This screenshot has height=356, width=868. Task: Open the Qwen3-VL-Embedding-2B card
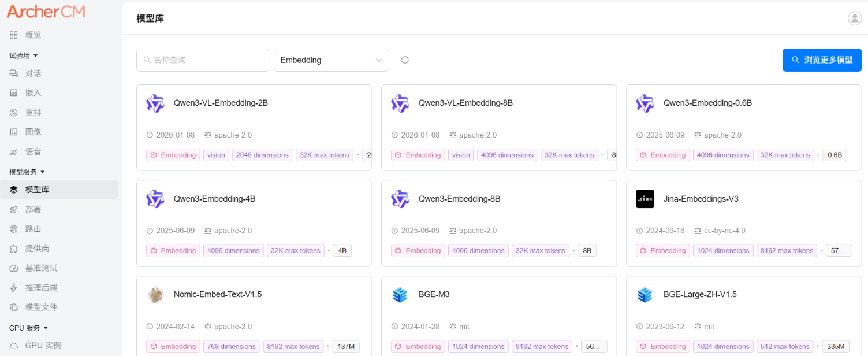254,128
